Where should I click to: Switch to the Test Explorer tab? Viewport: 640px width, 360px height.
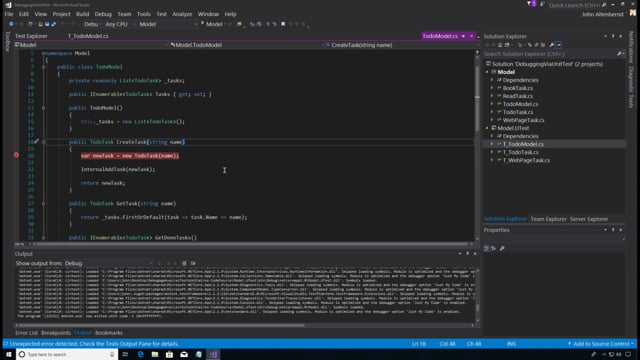click(31, 36)
